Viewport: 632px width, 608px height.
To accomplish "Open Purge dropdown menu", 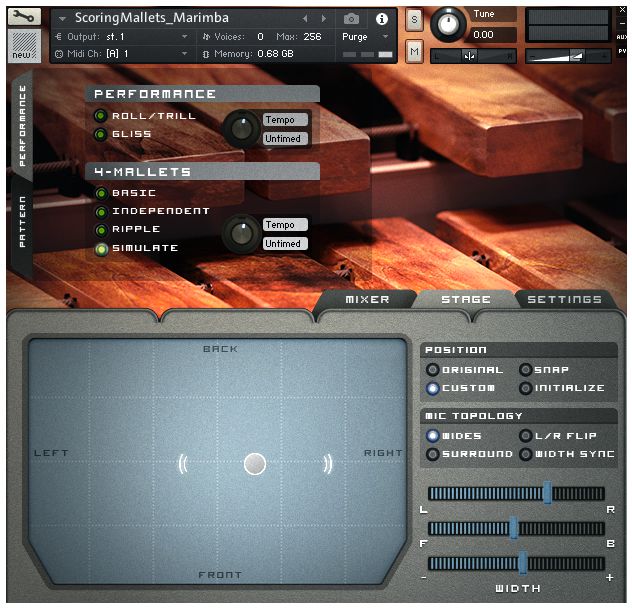I will (386, 37).
